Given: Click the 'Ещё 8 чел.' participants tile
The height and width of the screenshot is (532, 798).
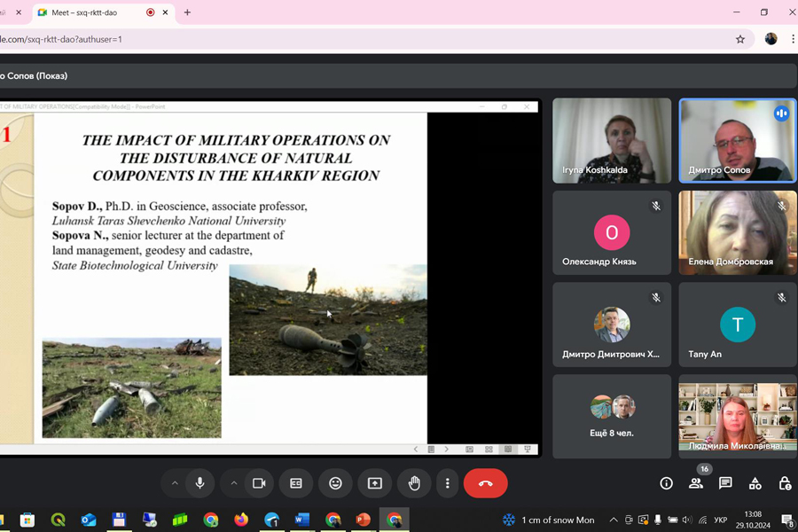Looking at the screenshot, I should [612, 416].
